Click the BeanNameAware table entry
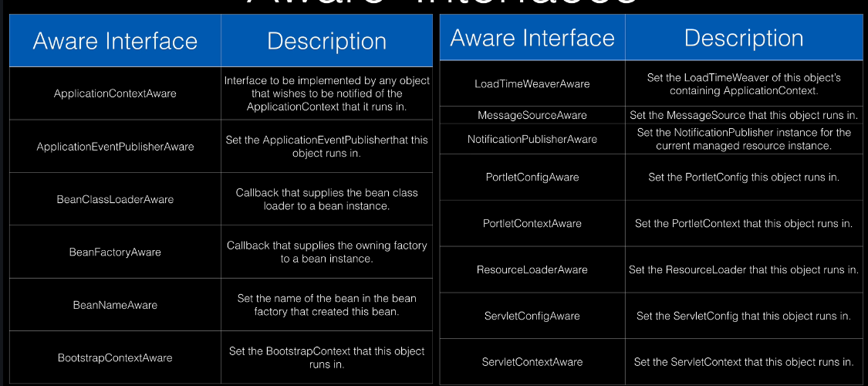Viewport: 868px width, 386px height. point(115,305)
